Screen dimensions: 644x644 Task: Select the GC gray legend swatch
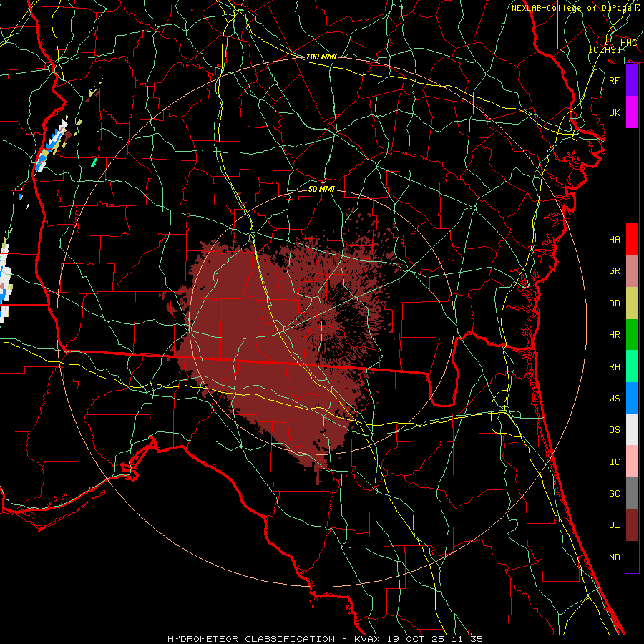(632, 493)
